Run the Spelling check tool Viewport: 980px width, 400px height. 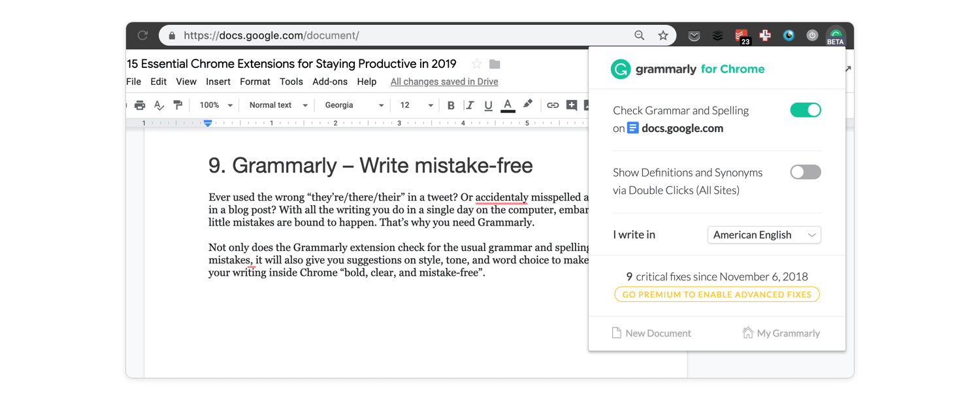tap(159, 105)
